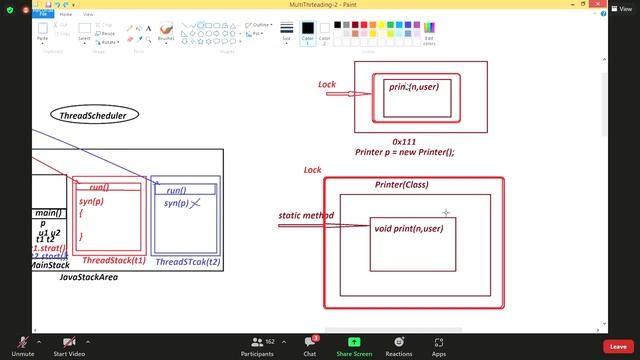Click the 'Printer(Class)' label
640x360 pixels.
(402, 185)
